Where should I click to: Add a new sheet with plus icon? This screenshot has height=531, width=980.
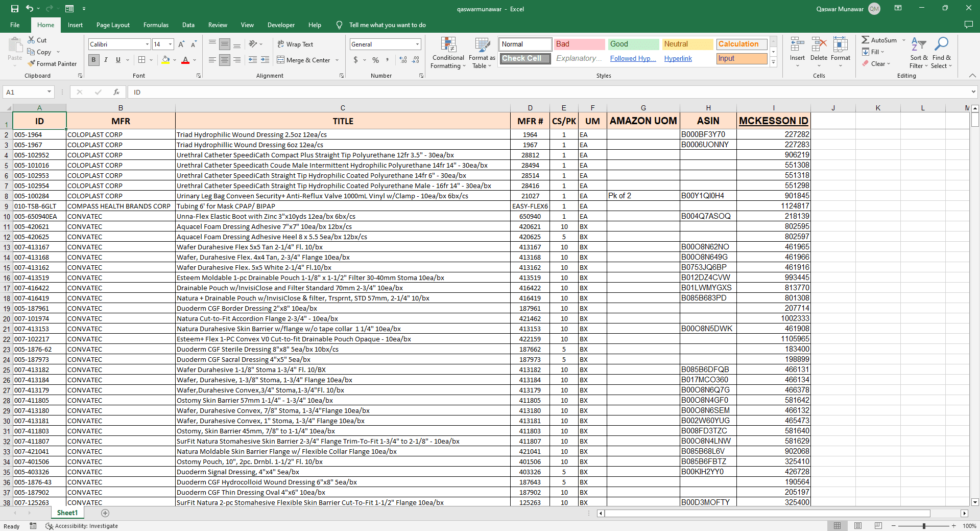tap(105, 513)
